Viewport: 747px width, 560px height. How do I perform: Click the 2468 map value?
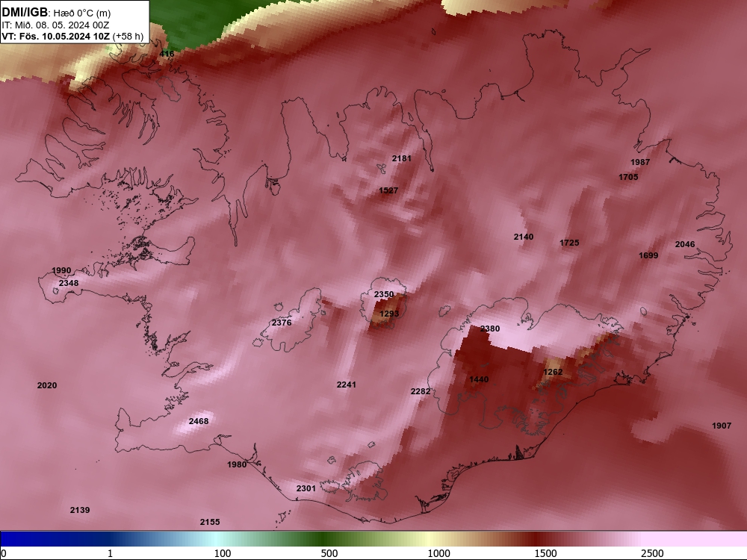[199, 421]
